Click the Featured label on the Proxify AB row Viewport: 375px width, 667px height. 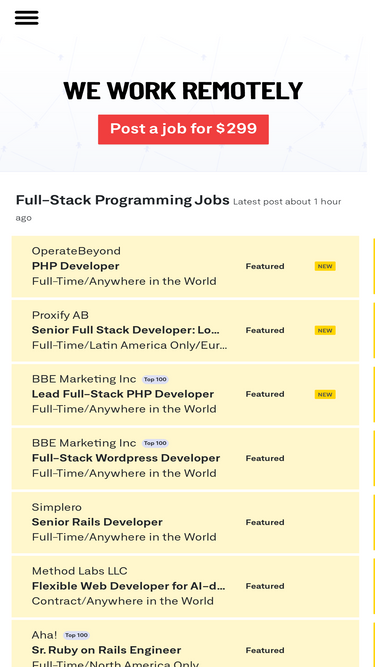click(x=265, y=331)
